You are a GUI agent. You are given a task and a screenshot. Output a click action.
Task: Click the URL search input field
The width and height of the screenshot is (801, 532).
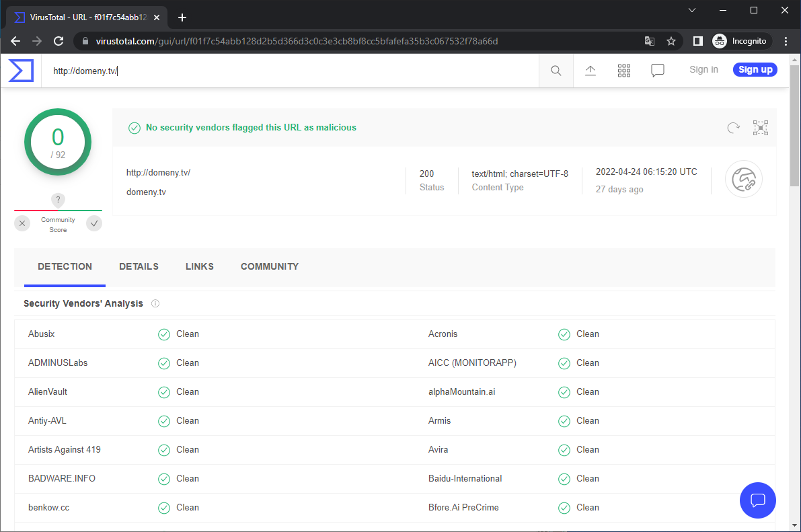pyautogui.click(x=289, y=71)
